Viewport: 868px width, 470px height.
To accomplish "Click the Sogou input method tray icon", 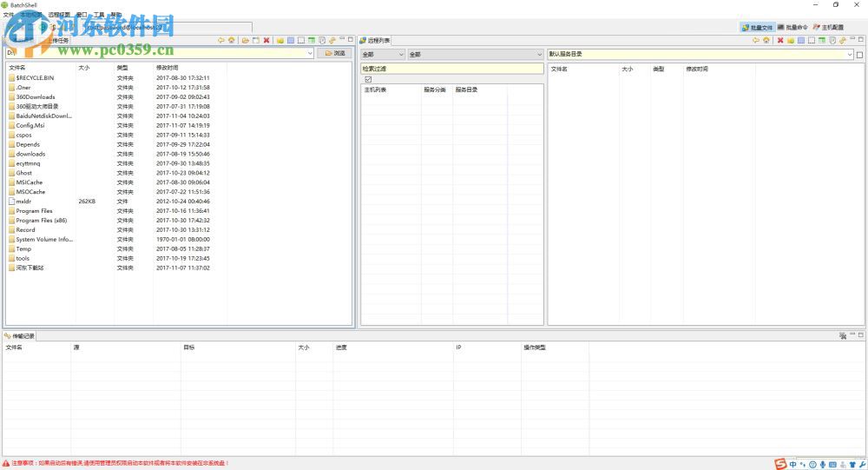I will [x=780, y=464].
